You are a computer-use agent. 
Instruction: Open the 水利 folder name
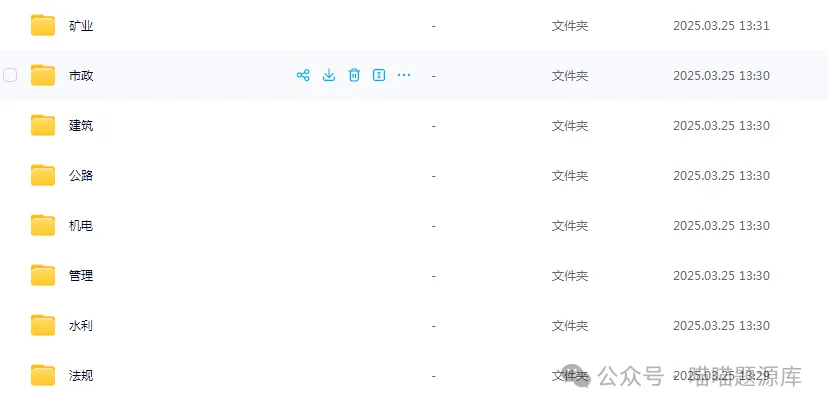(81, 326)
